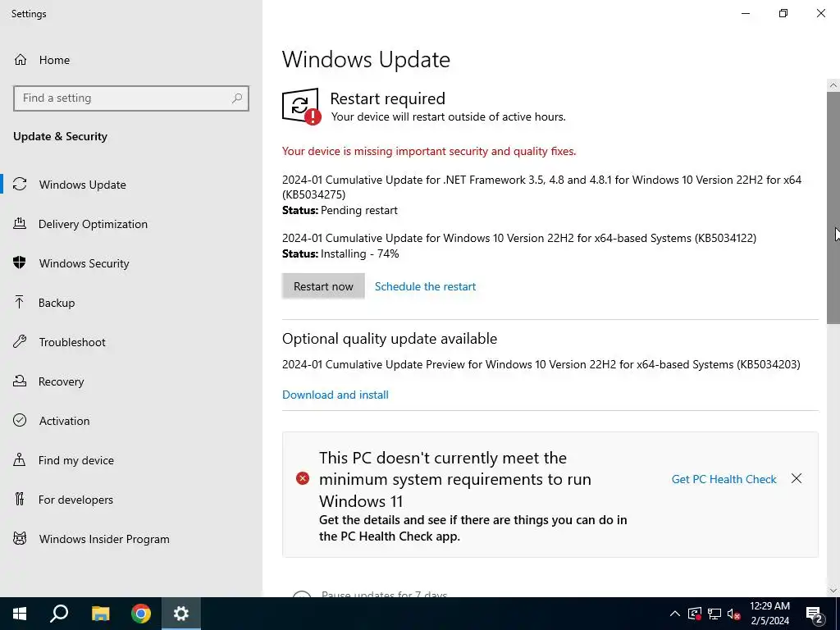Click the Recovery sidebar icon

[x=20, y=381]
